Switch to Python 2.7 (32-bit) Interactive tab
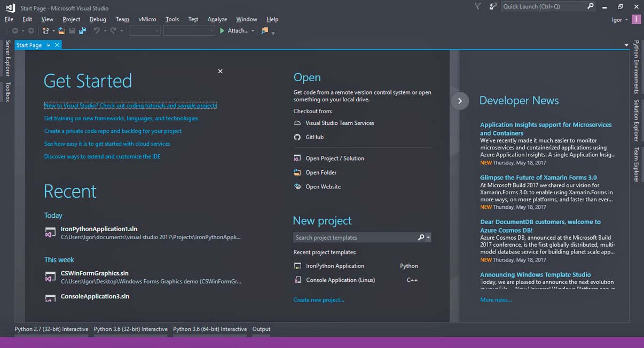The height and width of the screenshot is (348, 644). point(51,329)
